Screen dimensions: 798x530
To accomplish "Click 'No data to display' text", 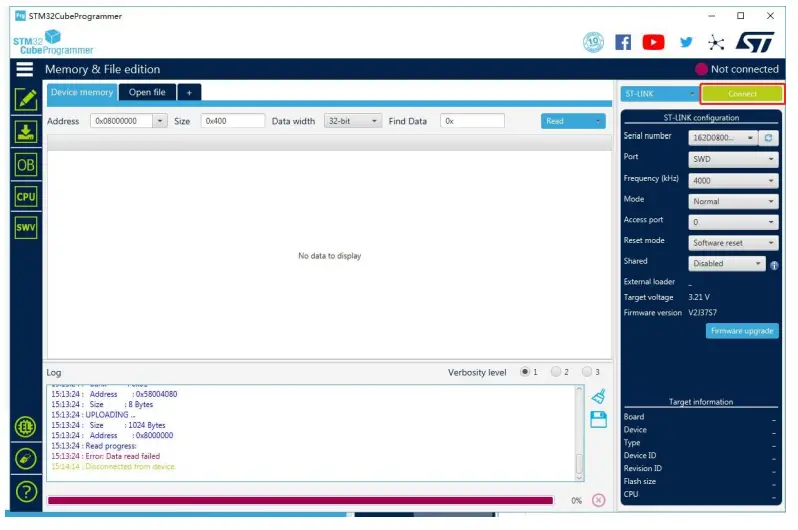I will coord(330,256).
